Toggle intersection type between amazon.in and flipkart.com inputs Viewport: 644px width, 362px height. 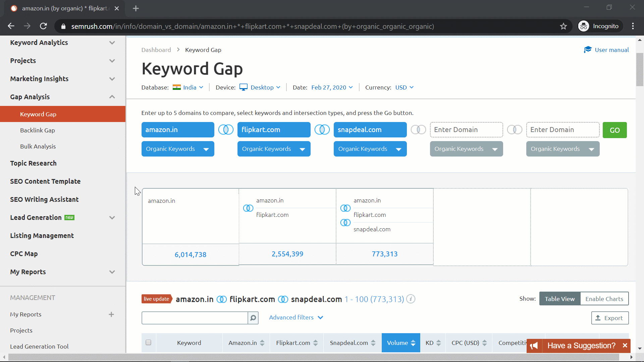[226, 130]
